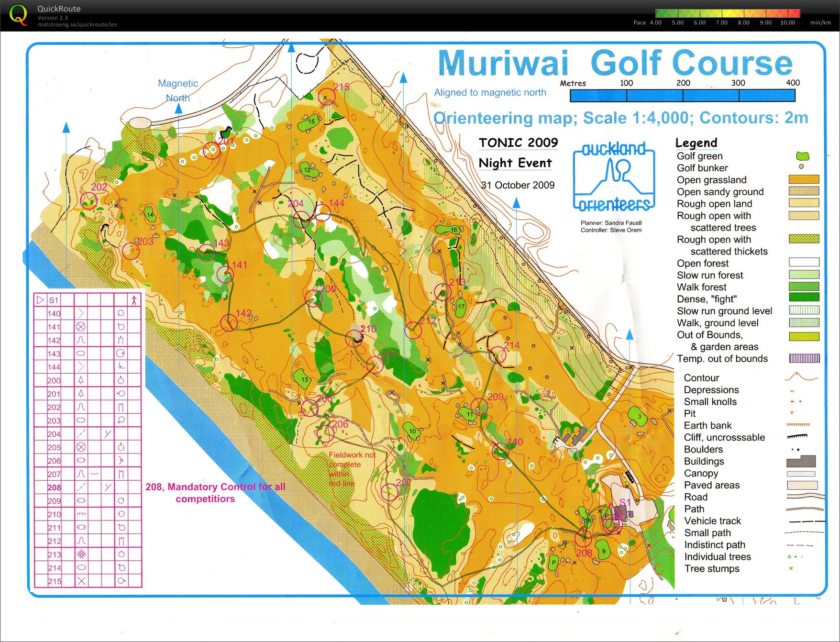840x642 pixels.
Task: Click the start triangle in the control table header
Action: (x=40, y=300)
